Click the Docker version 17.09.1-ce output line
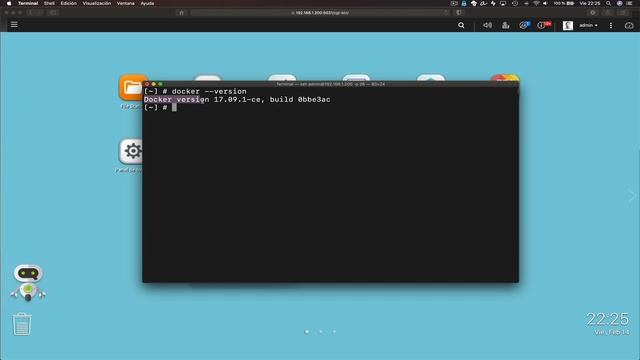 pos(237,99)
